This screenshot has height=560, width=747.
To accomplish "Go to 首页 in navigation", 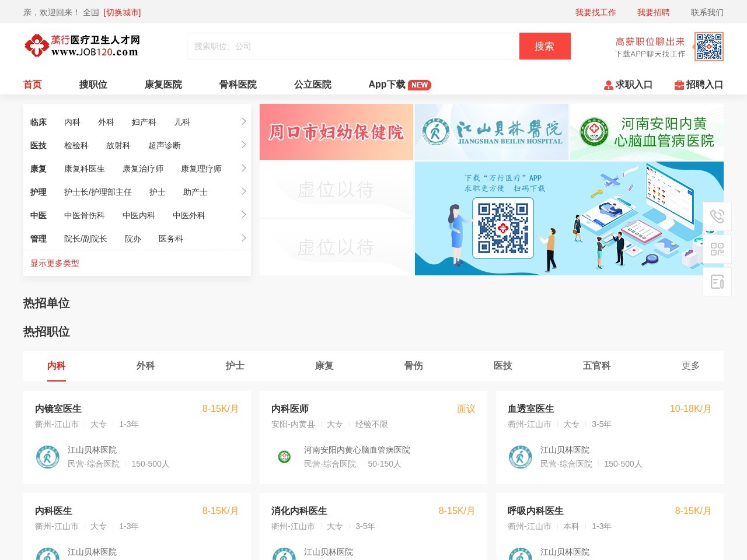I will coord(33,85).
